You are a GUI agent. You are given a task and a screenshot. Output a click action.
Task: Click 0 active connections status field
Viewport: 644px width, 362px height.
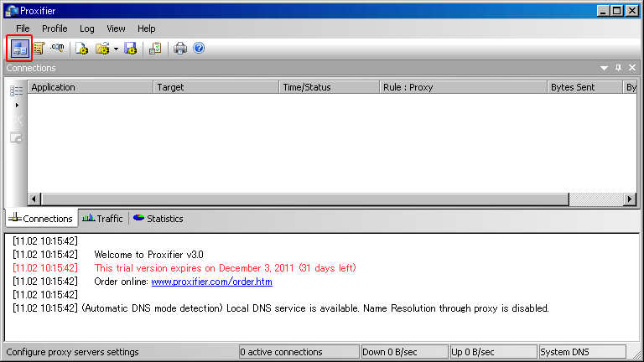tap(299, 352)
